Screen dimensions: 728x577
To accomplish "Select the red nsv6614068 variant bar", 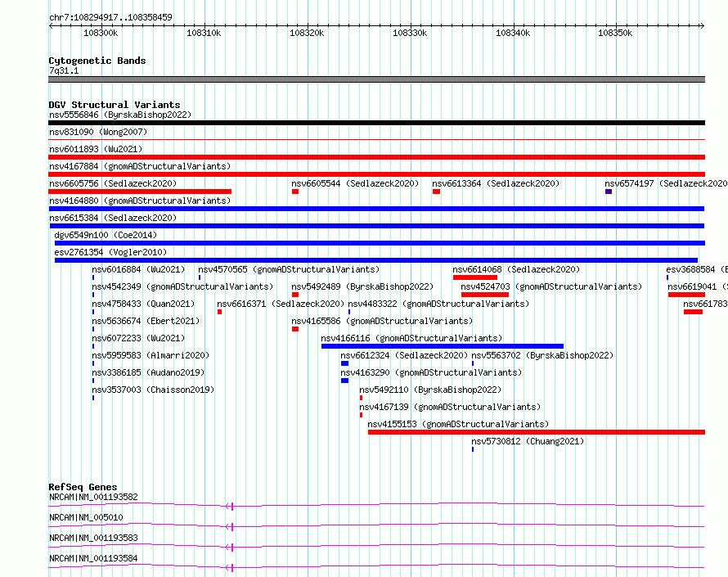I will click(x=475, y=277).
